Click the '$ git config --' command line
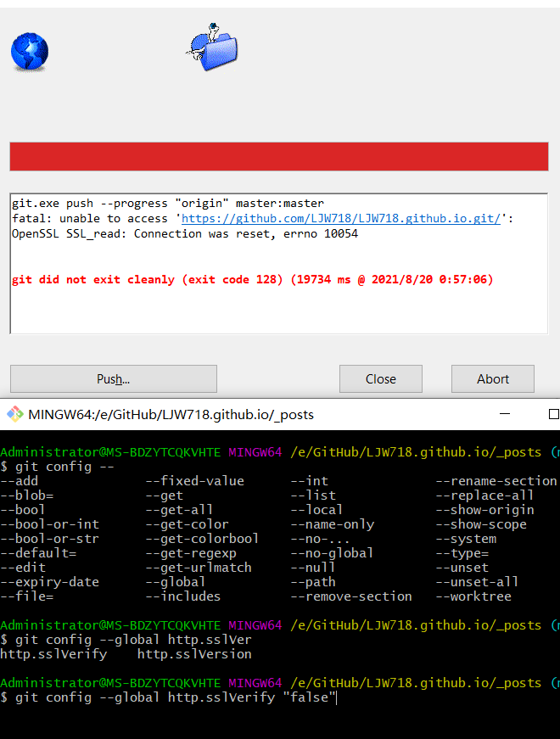Screen dimensions: 560x739 pyautogui.click(x=57, y=467)
